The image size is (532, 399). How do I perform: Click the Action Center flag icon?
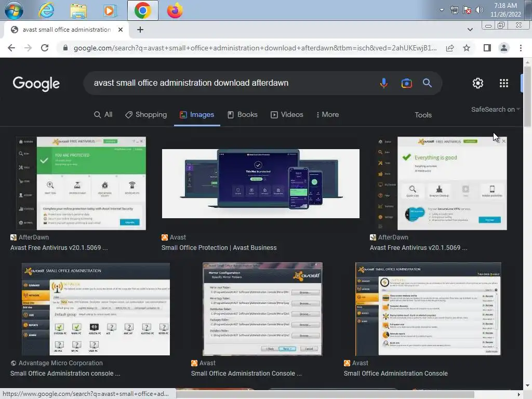[467, 10]
